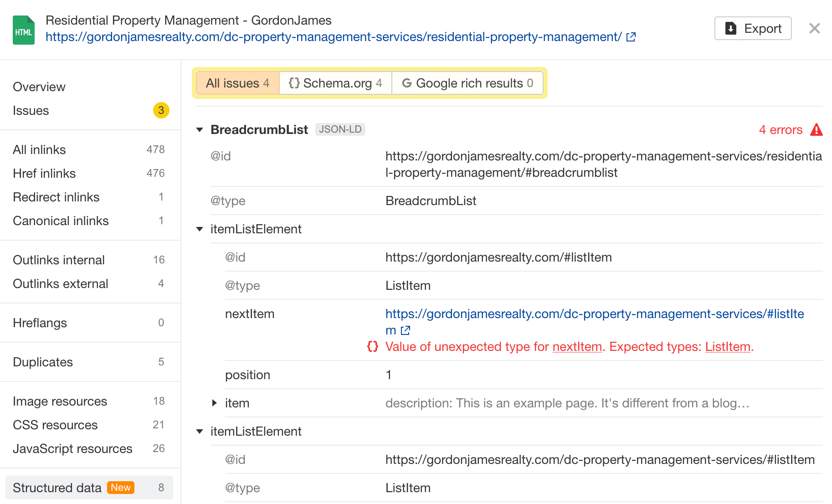The height and width of the screenshot is (504, 832).
Task: Click the curly braces icon on Schema.org tab
Action: pos(293,83)
